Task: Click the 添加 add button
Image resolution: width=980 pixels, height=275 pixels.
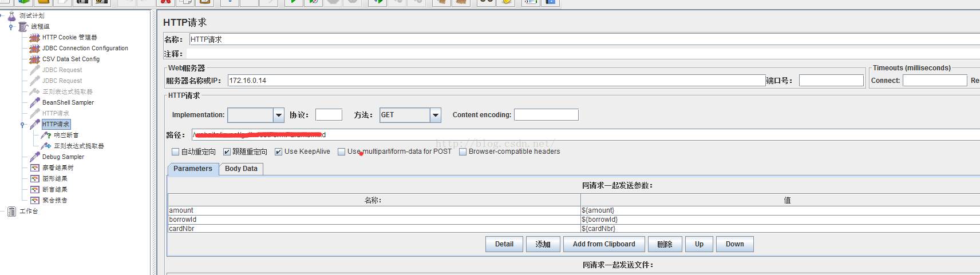Action: [543, 244]
